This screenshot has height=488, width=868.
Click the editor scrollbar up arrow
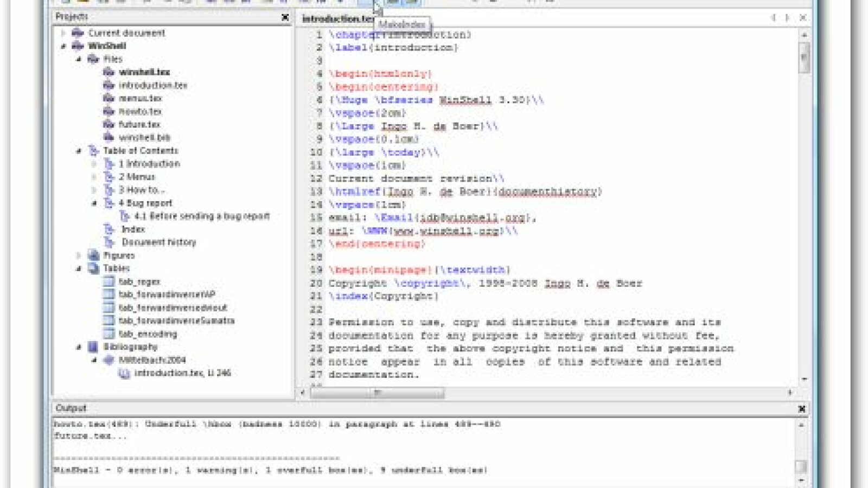tap(805, 35)
